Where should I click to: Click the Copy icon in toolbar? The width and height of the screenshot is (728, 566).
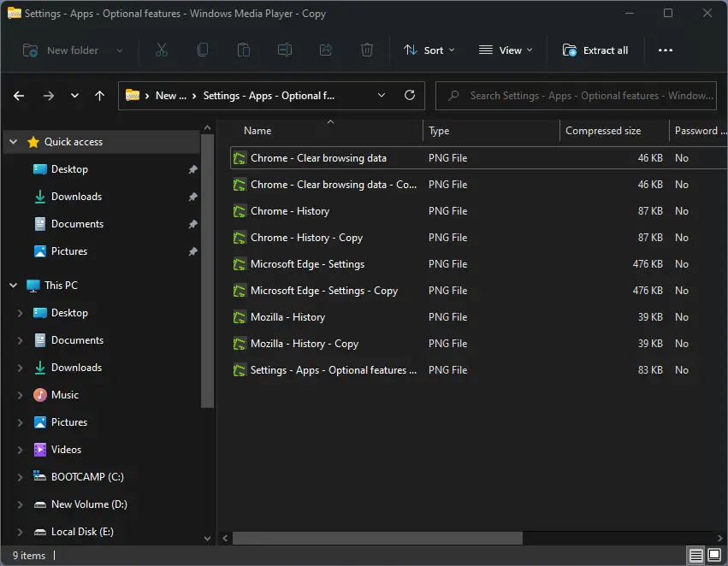click(203, 50)
